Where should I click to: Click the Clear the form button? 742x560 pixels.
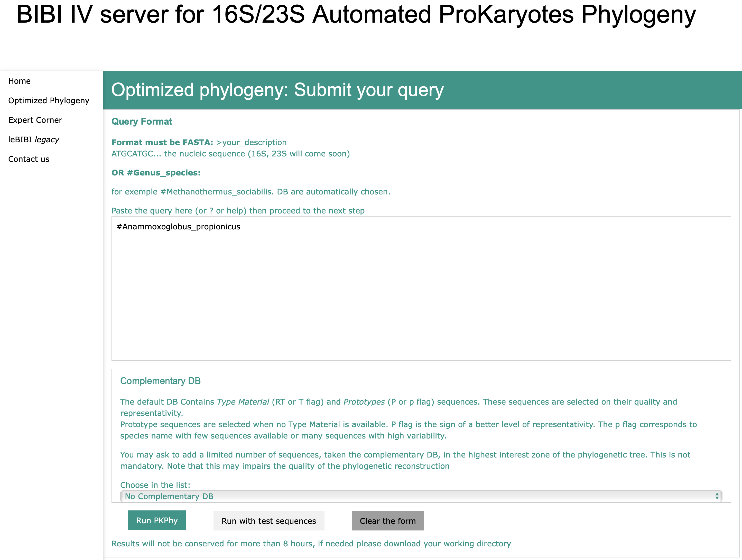pyautogui.click(x=388, y=521)
